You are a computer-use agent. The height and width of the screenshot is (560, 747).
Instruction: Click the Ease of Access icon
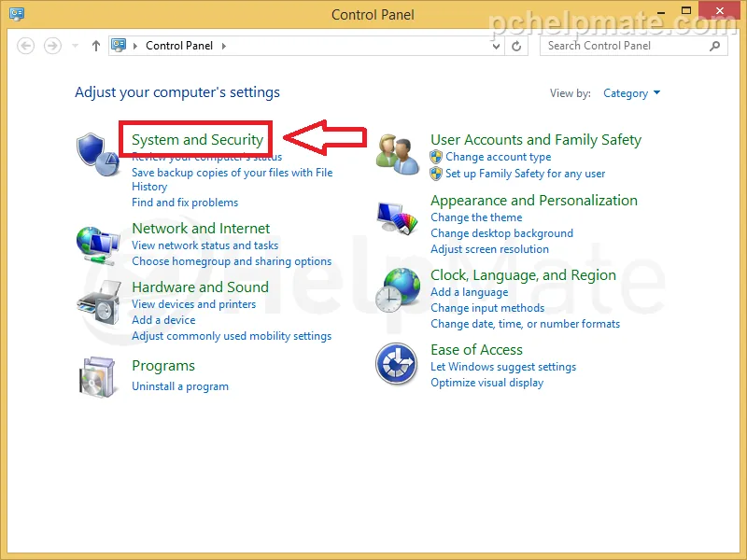396,364
